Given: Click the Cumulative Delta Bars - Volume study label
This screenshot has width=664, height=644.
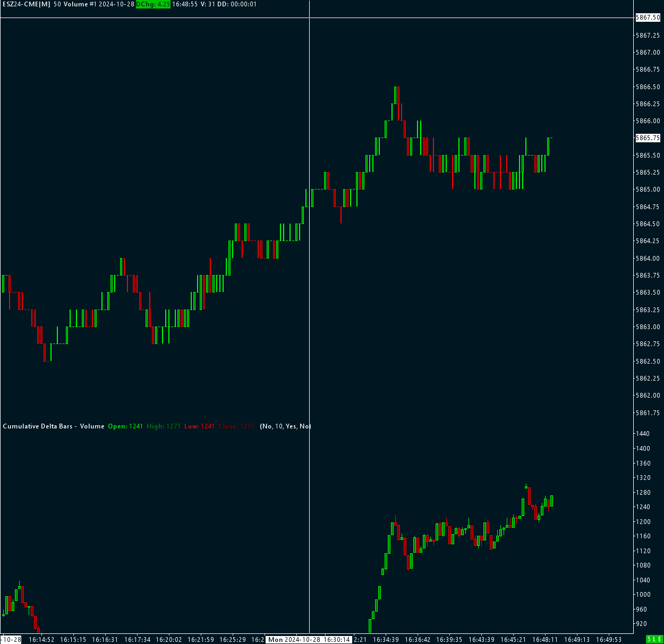Looking at the screenshot, I should click(x=54, y=426).
